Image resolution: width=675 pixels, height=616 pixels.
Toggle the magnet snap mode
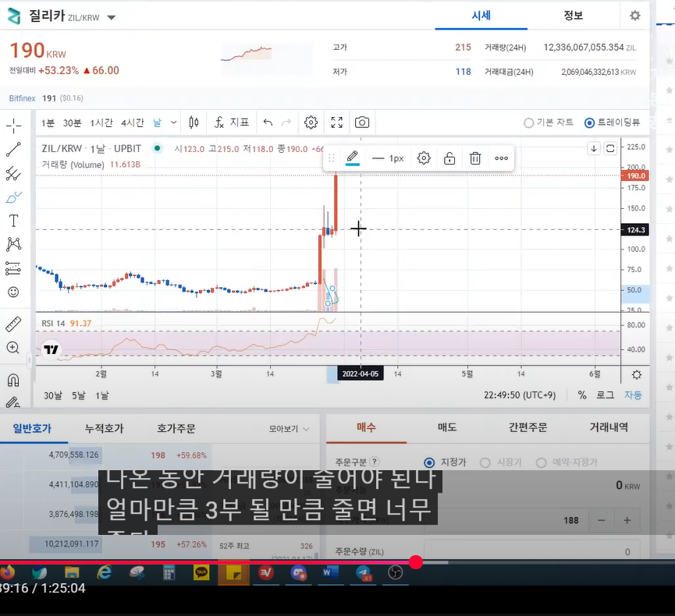[13, 380]
